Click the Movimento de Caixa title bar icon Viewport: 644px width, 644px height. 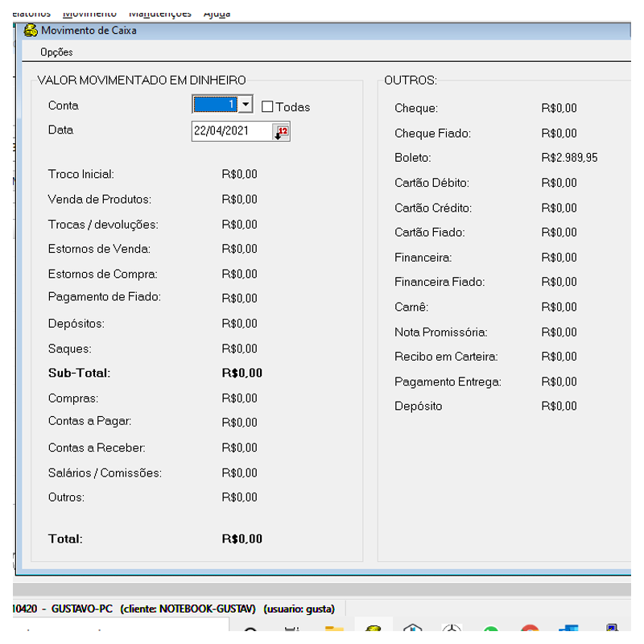click(31, 31)
